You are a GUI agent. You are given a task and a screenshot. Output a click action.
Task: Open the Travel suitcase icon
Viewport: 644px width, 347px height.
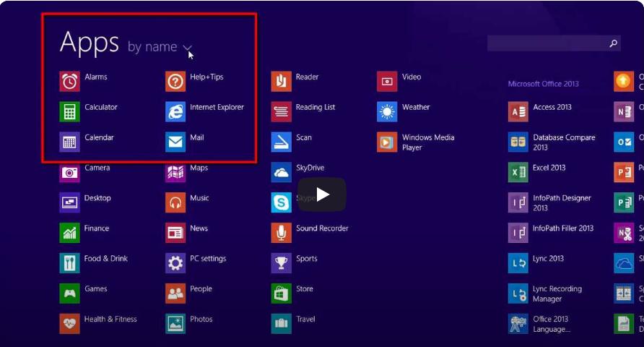pyautogui.click(x=282, y=324)
